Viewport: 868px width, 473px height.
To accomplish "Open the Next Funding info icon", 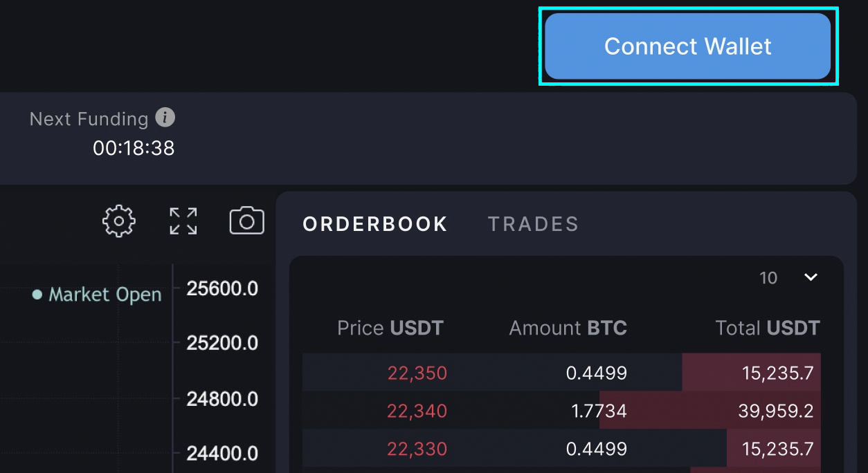I will (x=165, y=118).
